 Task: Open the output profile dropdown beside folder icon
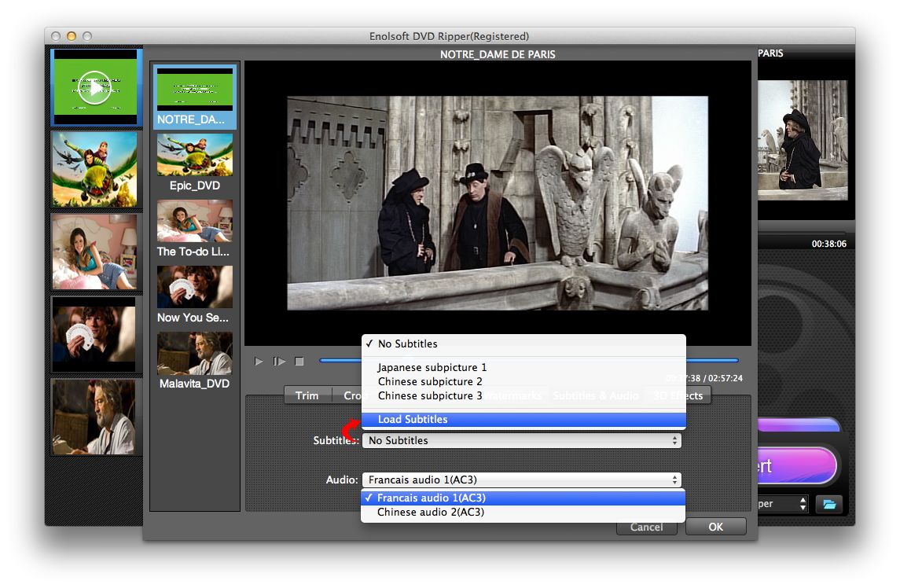783,504
